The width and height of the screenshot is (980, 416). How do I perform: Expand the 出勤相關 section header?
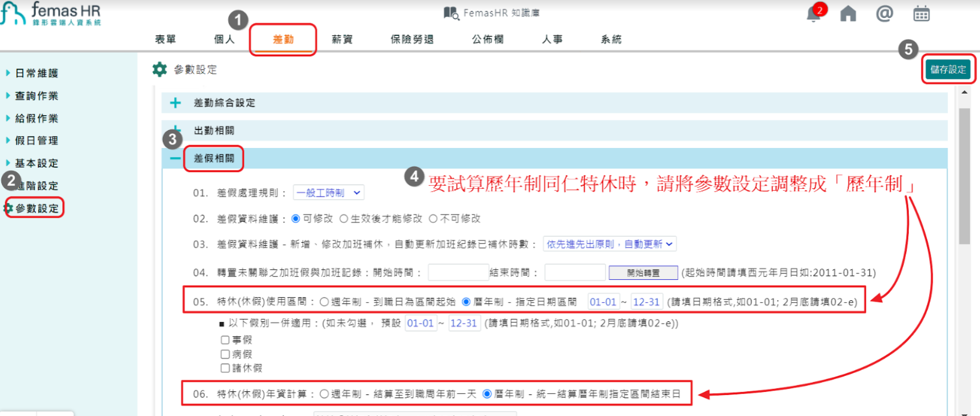(555, 130)
